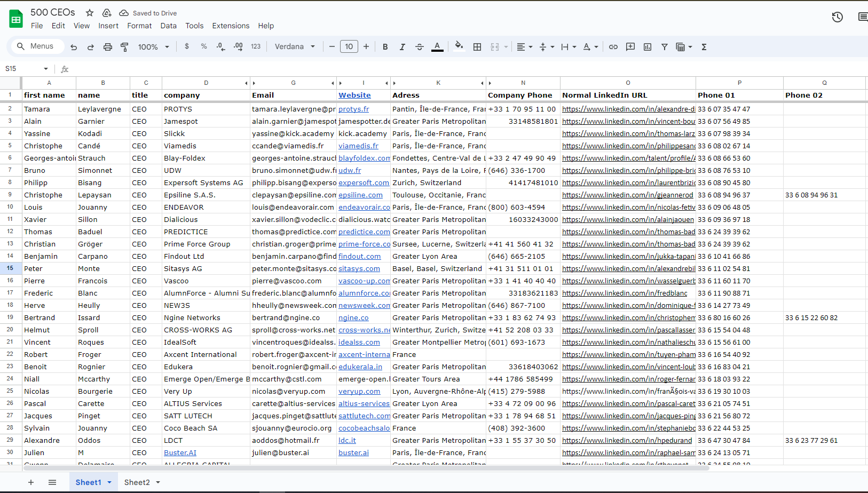Click the add new sheet plus icon
This screenshot has height=493, width=868.
(x=31, y=482)
